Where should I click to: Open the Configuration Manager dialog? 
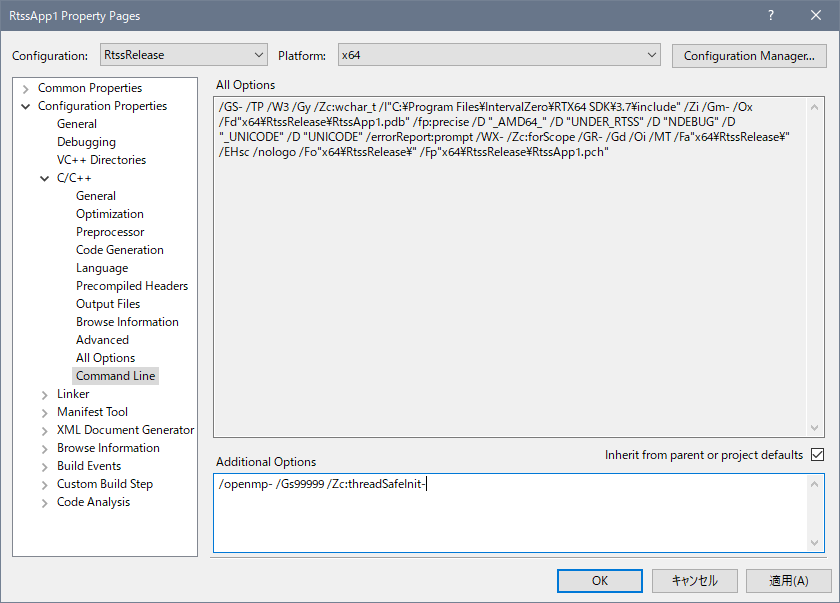pyautogui.click(x=748, y=55)
